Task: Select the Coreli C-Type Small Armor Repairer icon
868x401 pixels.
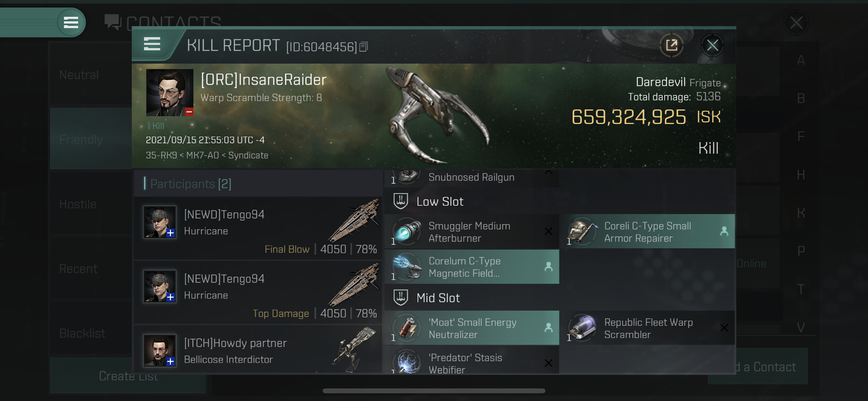Action: point(583,232)
